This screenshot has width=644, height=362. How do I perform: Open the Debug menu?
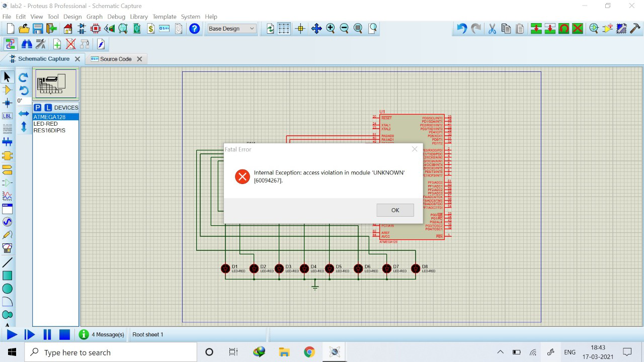pos(116,17)
